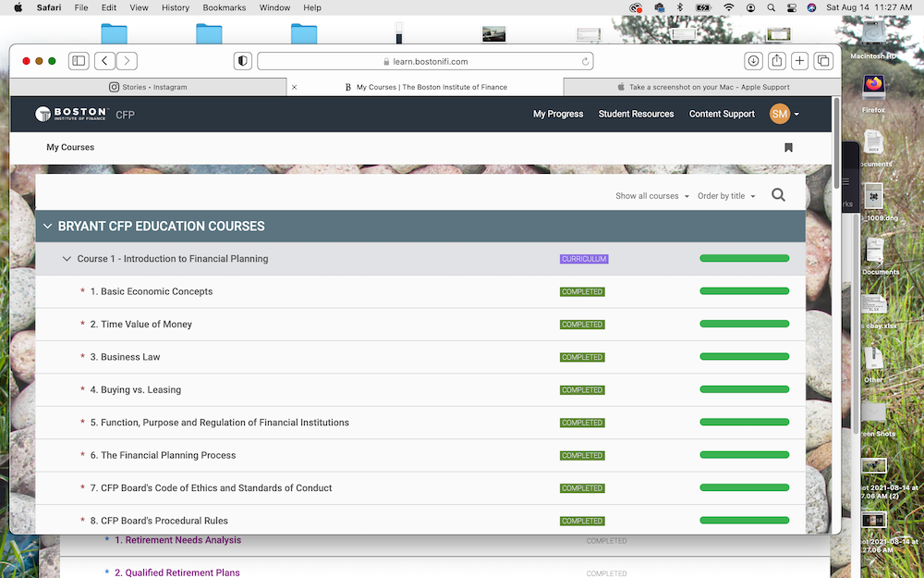This screenshot has width=924, height=578.
Task: Select the Firefox icon on the desktop
Action: (x=873, y=86)
